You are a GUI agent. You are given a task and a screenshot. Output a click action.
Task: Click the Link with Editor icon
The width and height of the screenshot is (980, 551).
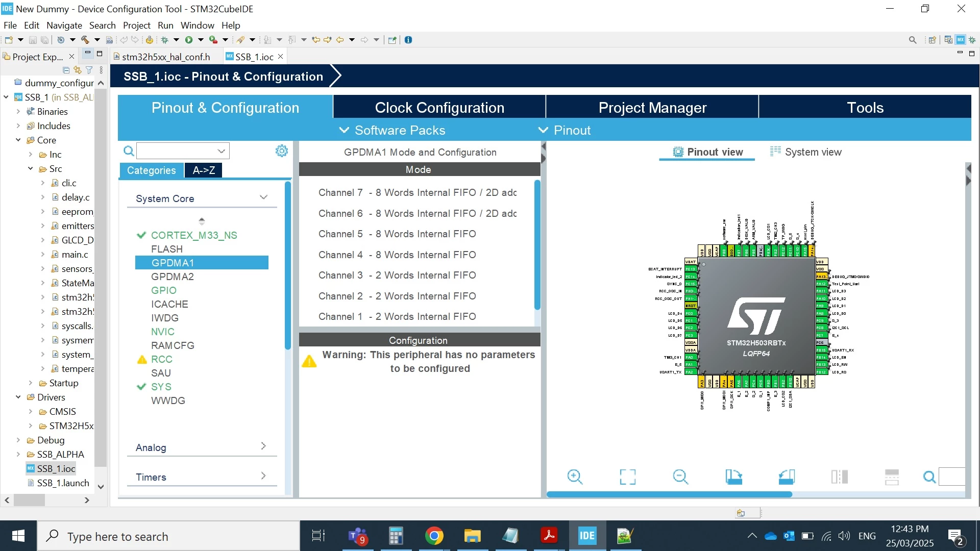tap(78, 70)
